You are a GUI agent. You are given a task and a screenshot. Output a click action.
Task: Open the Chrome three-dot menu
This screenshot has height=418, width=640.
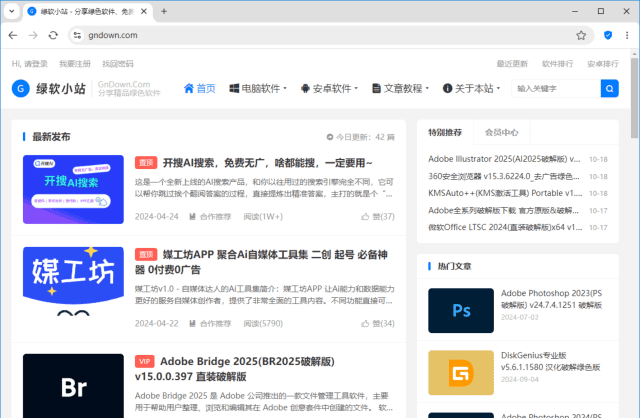point(627,36)
